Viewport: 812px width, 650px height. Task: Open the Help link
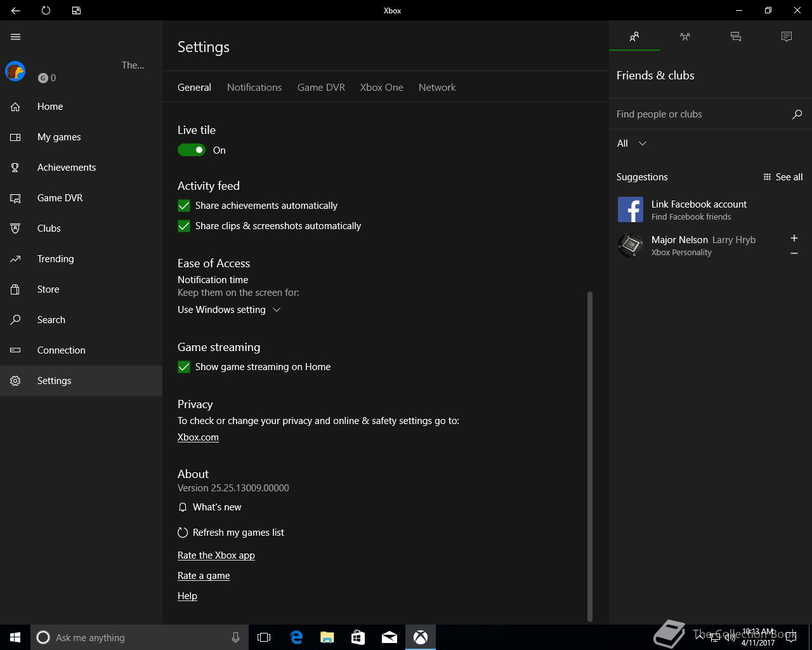coord(187,596)
